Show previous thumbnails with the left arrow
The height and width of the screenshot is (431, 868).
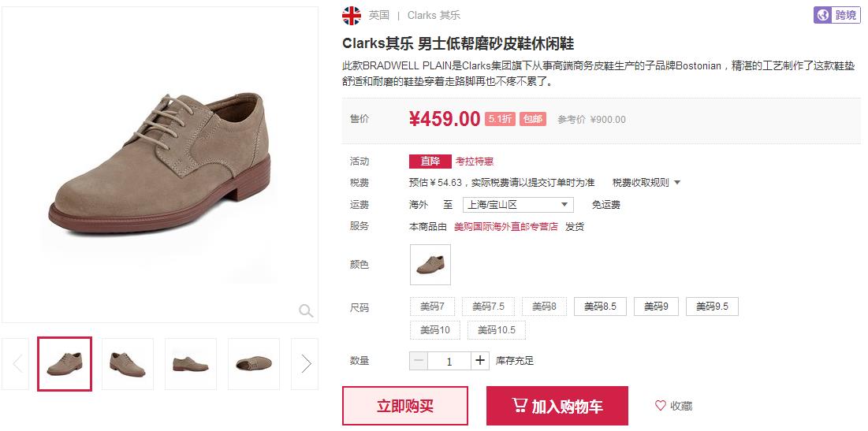(17, 363)
